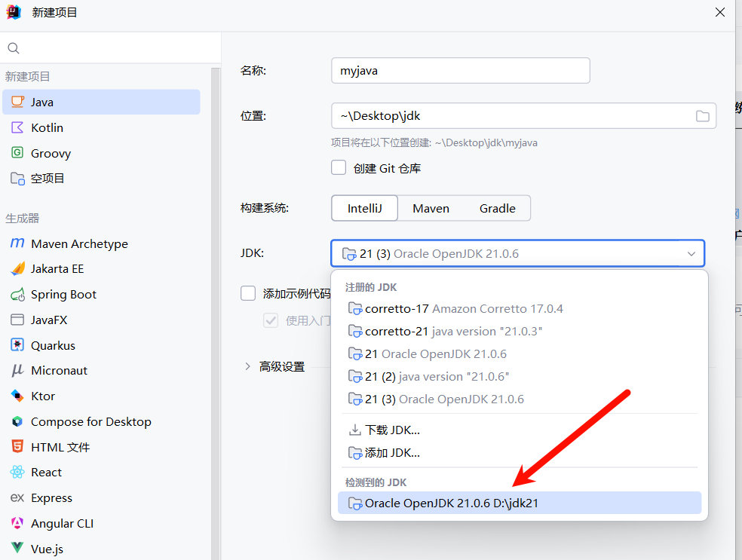Image resolution: width=742 pixels, height=560 pixels.
Task: Toggle 创建 Git 仓库 checkbox
Action: (x=339, y=167)
